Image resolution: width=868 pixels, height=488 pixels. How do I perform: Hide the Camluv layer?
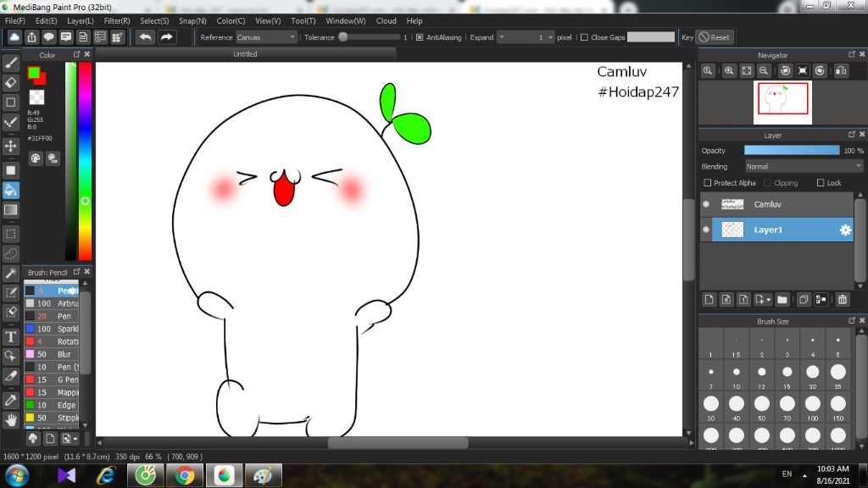(x=706, y=204)
